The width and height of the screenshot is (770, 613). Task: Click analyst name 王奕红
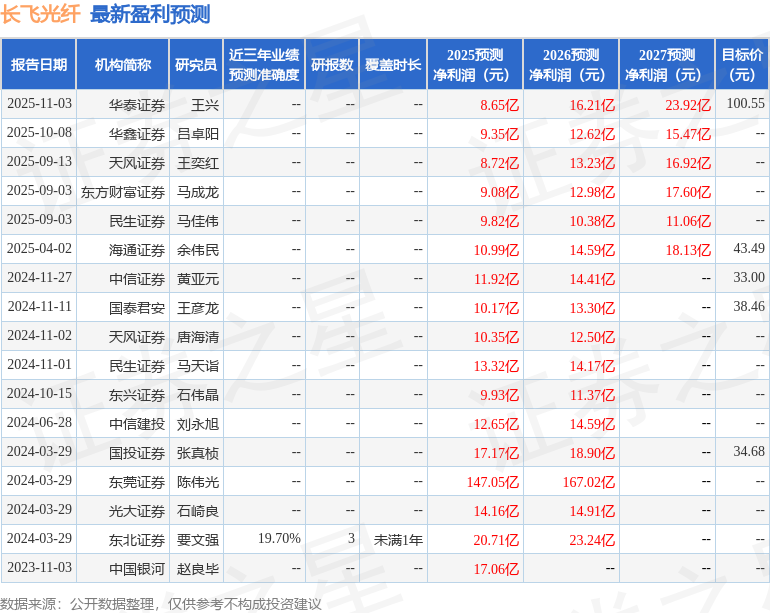pos(198,163)
